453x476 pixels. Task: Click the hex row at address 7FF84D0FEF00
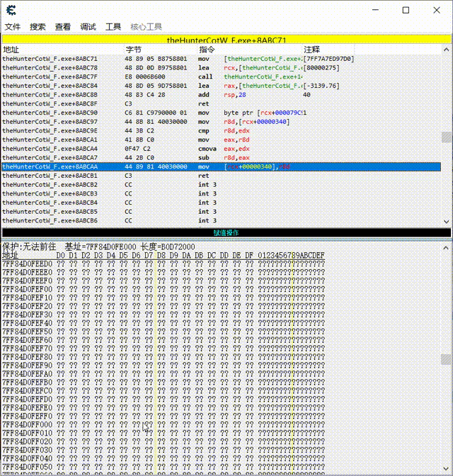[x=164, y=289]
